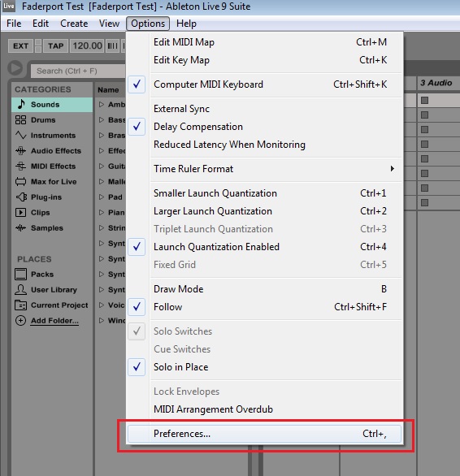460x476 pixels.
Task: Open the Current Project place
Action: tap(52, 305)
